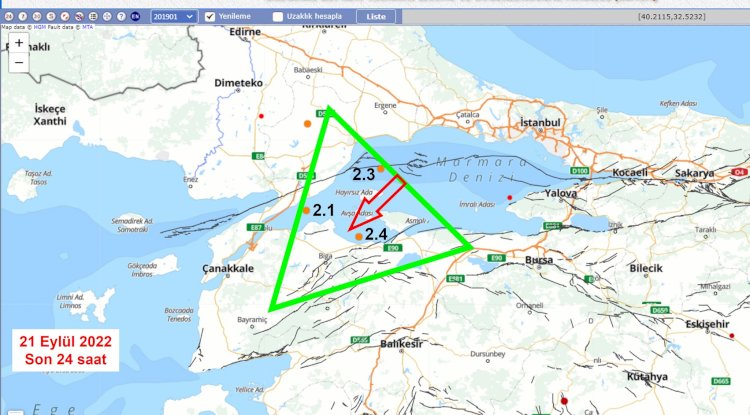Click the Taşoz Ad. Tasos label
The image size is (750, 415).
pos(38,177)
